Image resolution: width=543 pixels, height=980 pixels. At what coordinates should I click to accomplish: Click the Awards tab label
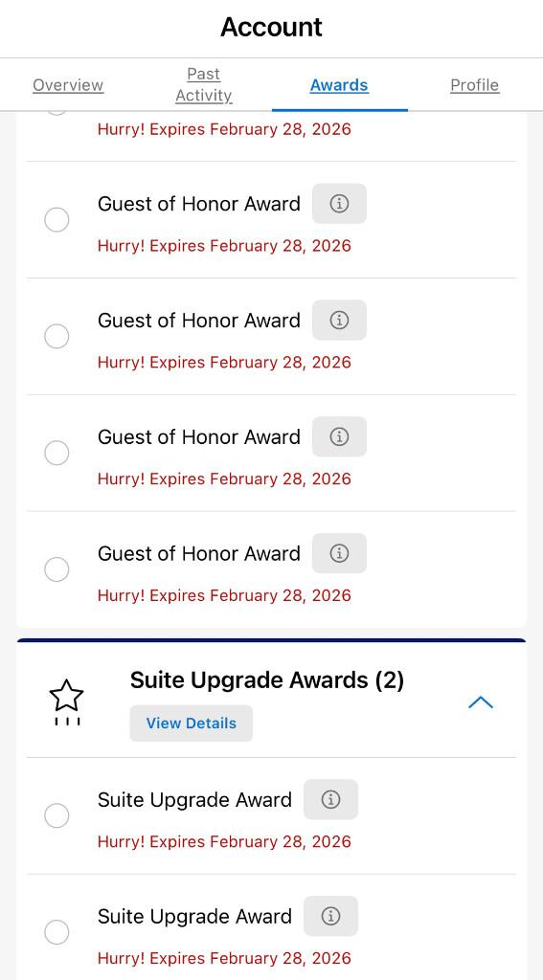pyautogui.click(x=339, y=85)
